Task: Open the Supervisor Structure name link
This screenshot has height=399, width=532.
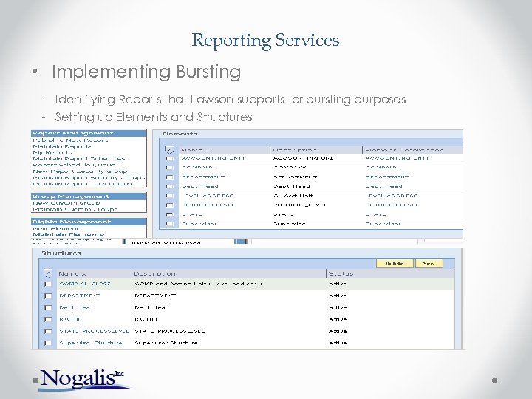Action: [91, 343]
